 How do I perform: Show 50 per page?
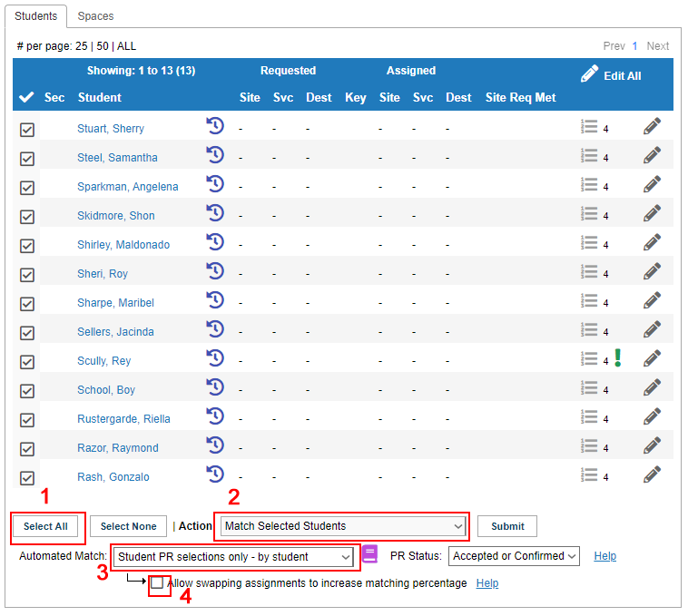(103, 46)
